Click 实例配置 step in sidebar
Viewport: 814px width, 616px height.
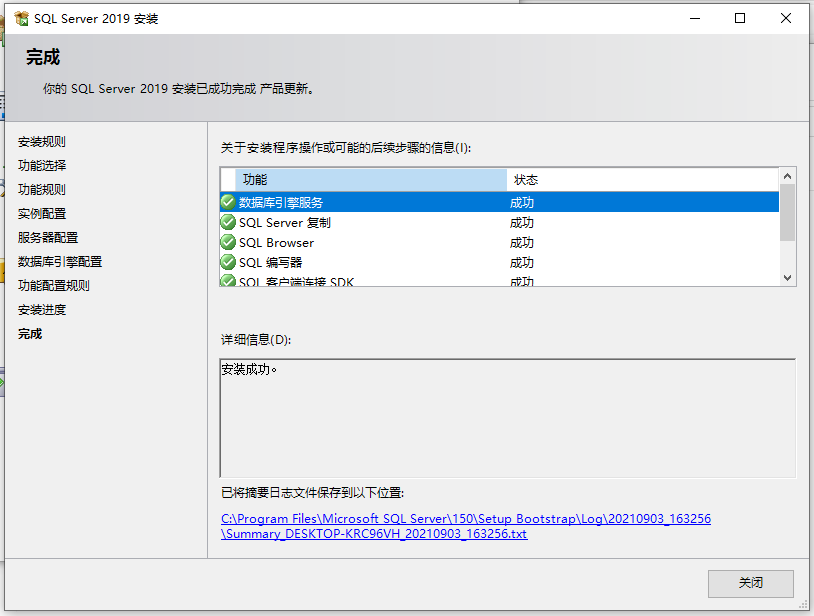(42, 213)
